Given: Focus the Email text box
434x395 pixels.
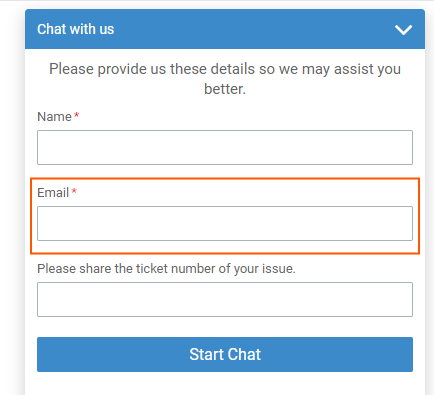Looking at the screenshot, I should (x=225, y=223).
